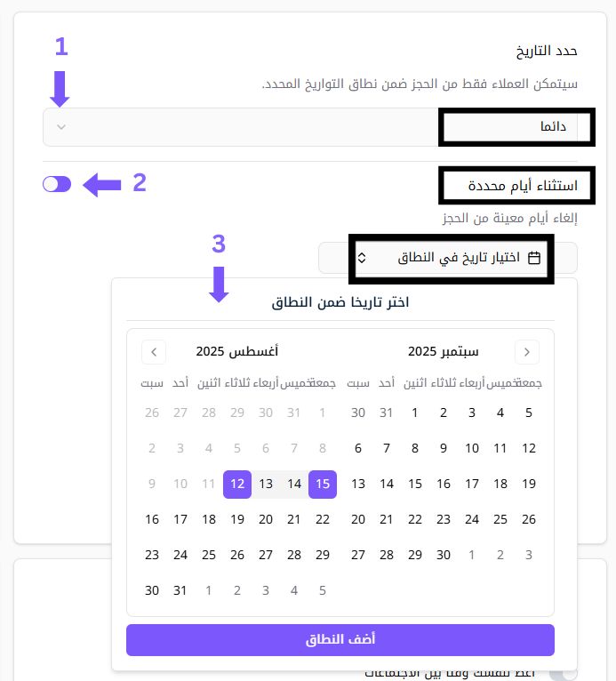Expand the دائما dropdown chevron
The height and width of the screenshot is (681, 616).
point(61,127)
